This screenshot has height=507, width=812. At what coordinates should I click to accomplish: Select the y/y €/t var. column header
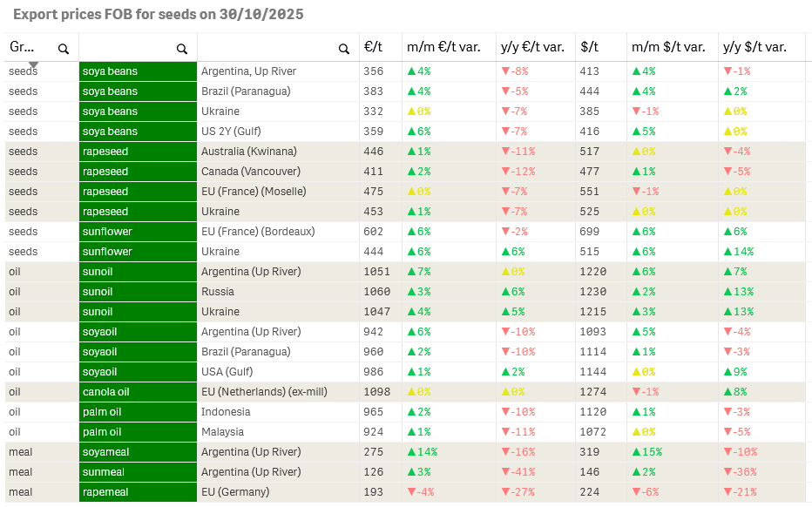(532, 47)
